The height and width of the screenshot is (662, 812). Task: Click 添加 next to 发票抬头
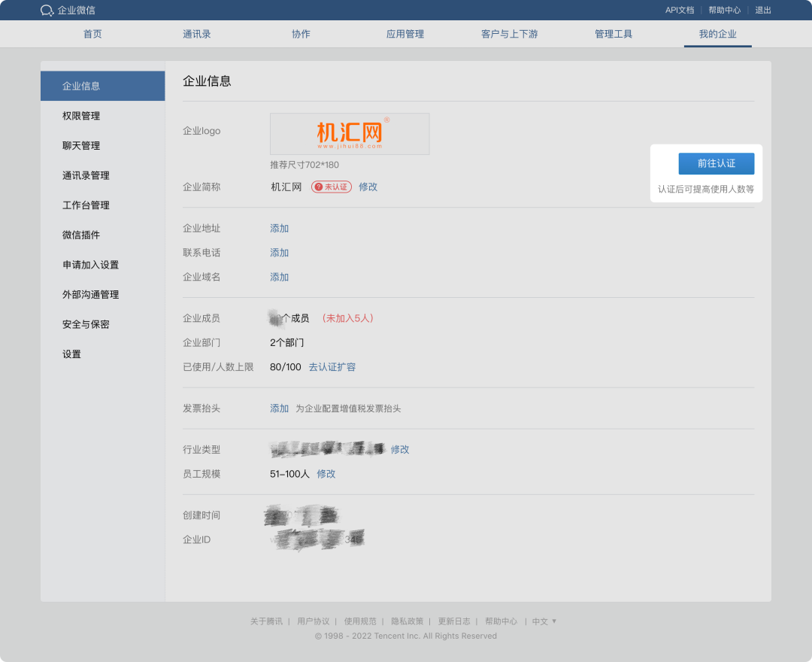[x=278, y=408]
